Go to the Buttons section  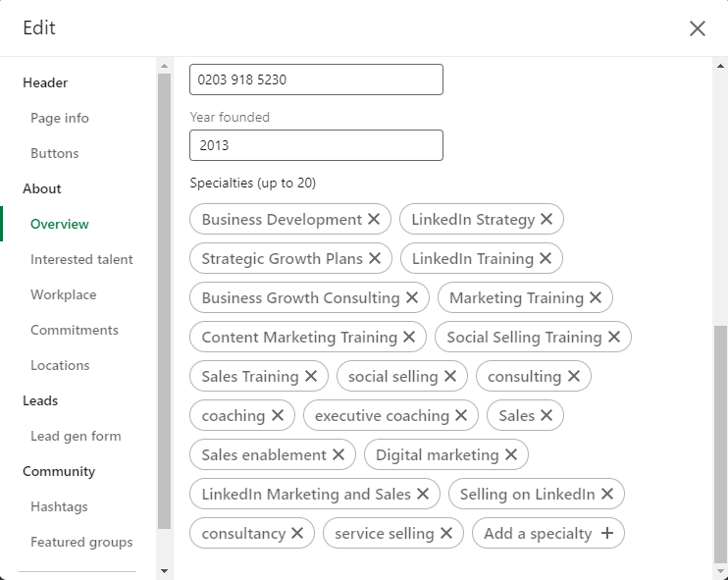(55, 153)
